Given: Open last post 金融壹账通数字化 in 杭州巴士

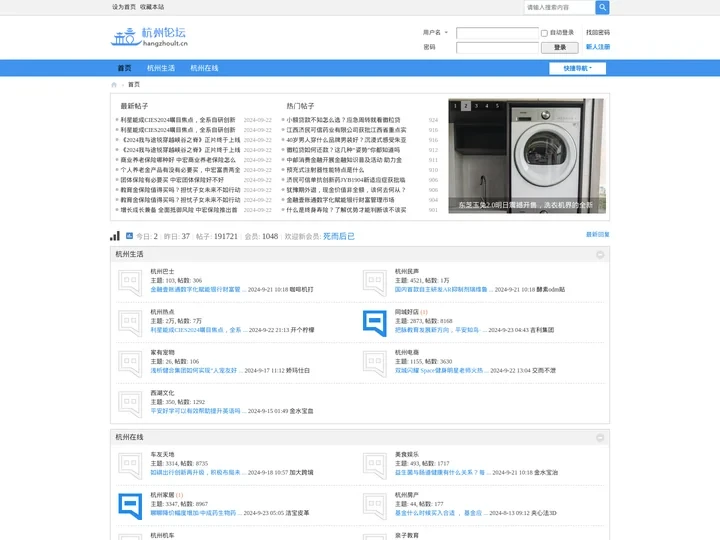Looking at the screenshot, I should tap(196, 290).
